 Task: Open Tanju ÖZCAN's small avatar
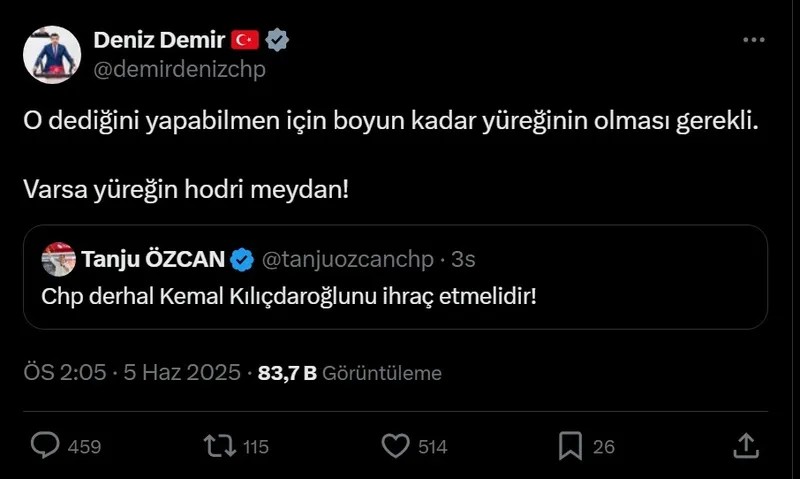(58, 260)
